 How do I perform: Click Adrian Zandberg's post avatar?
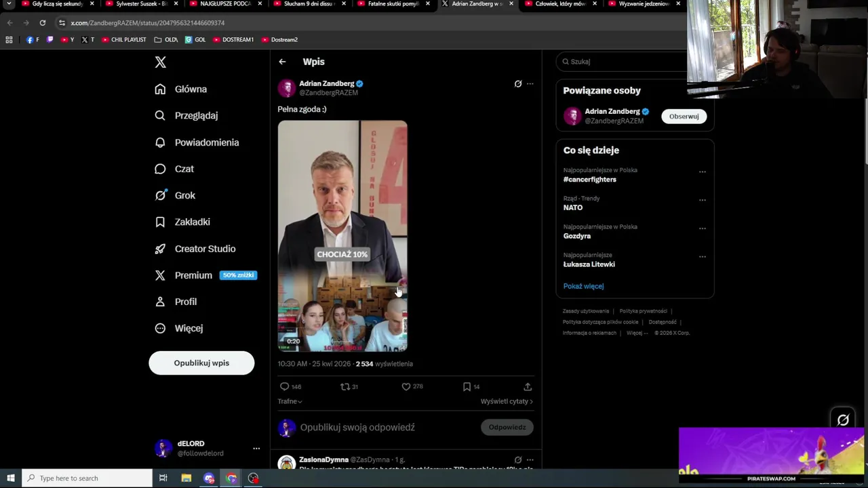click(x=287, y=88)
